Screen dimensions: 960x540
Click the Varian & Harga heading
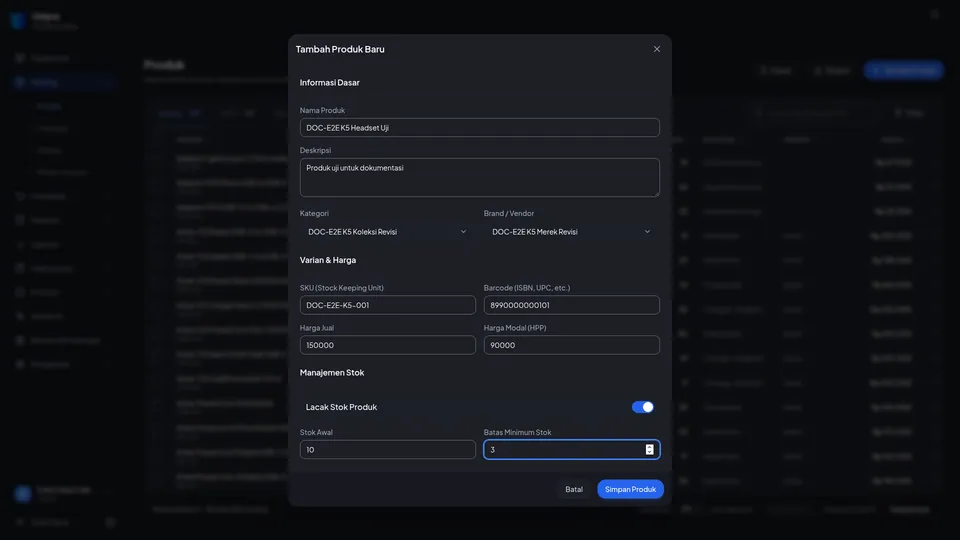click(x=328, y=260)
